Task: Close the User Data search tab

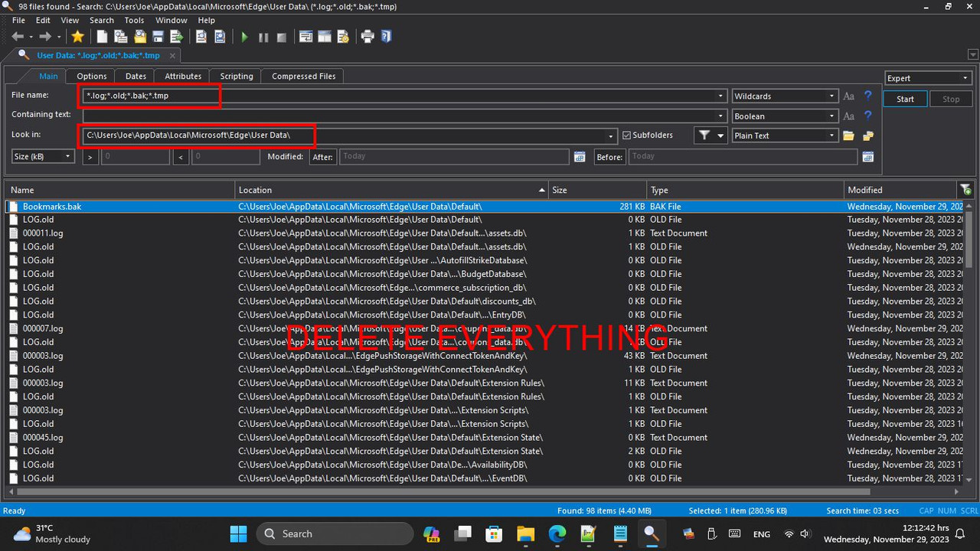Action: 173,55
